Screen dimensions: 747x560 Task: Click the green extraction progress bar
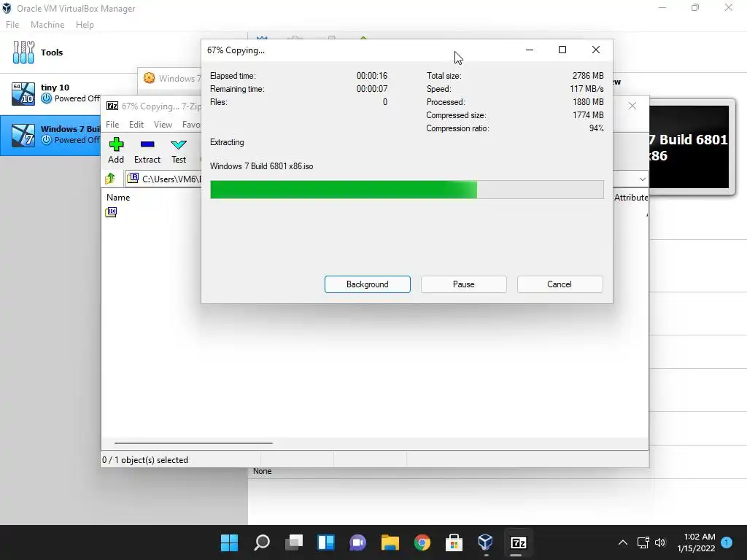407,190
